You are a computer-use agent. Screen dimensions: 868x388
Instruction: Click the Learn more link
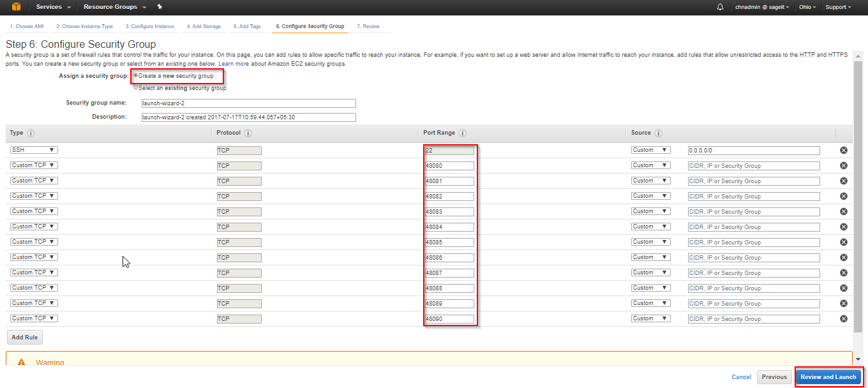coord(234,64)
